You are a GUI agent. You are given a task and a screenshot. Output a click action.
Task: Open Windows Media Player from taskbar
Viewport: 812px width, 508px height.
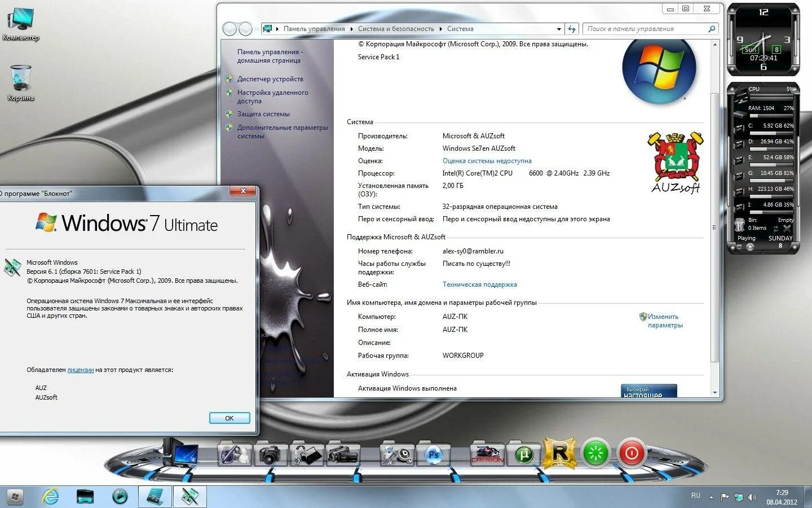pos(120,497)
